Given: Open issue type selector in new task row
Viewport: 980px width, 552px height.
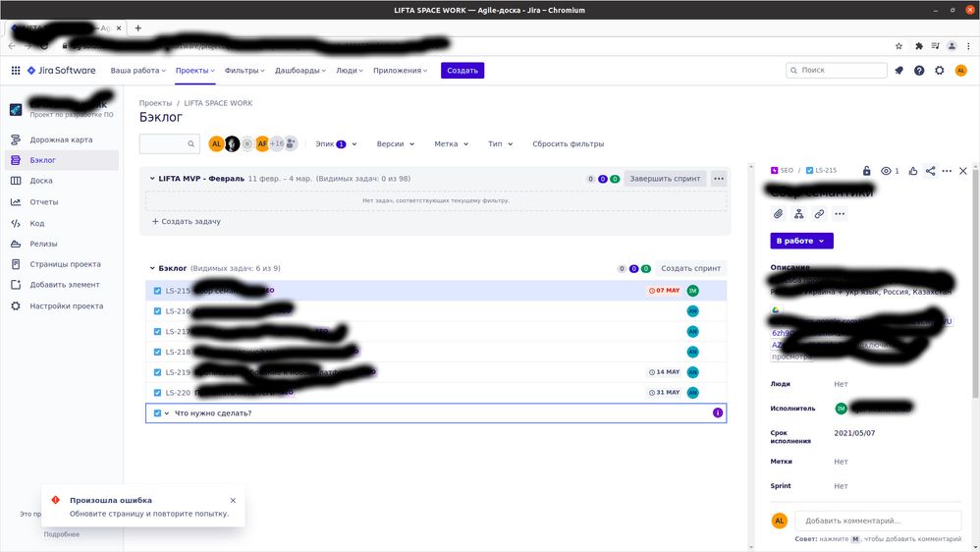Looking at the screenshot, I should [x=161, y=414].
